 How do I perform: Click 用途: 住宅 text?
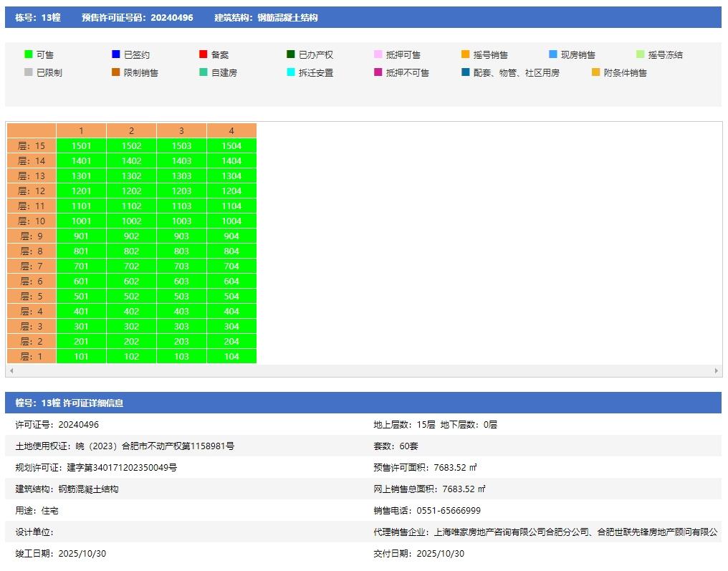[x=37, y=511]
